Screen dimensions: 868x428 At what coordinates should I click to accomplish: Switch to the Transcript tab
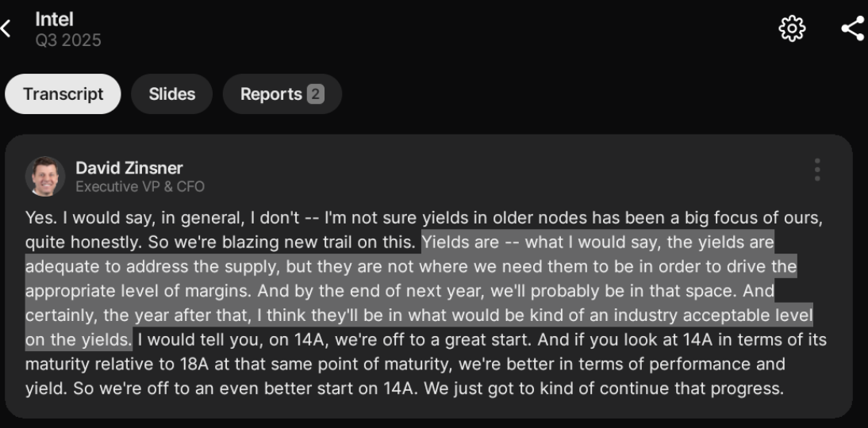tap(63, 94)
